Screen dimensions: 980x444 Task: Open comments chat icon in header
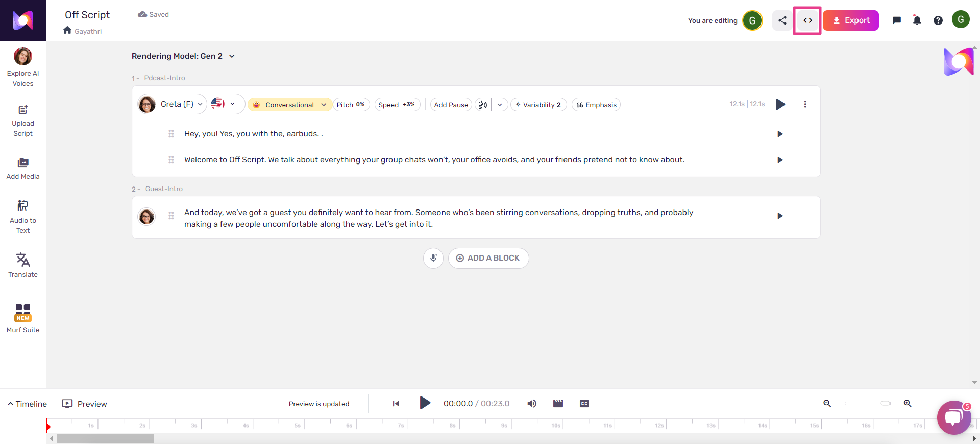pyautogui.click(x=897, y=20)
